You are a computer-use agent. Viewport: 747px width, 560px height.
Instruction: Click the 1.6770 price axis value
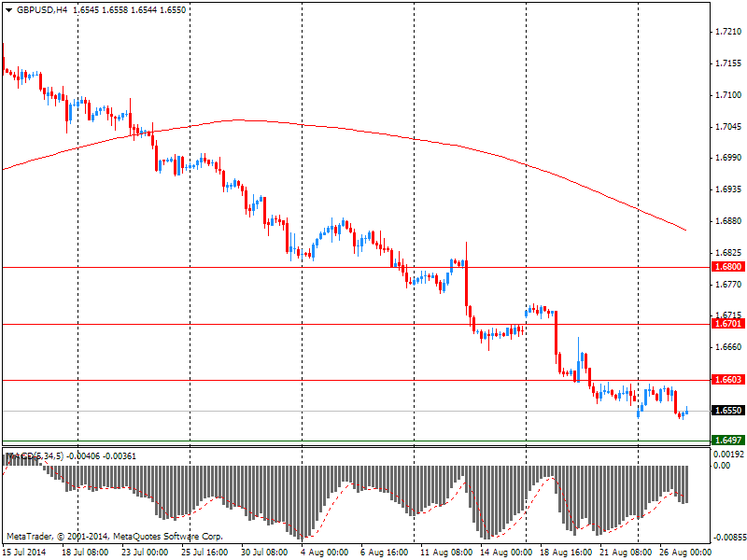coord(729,285)
